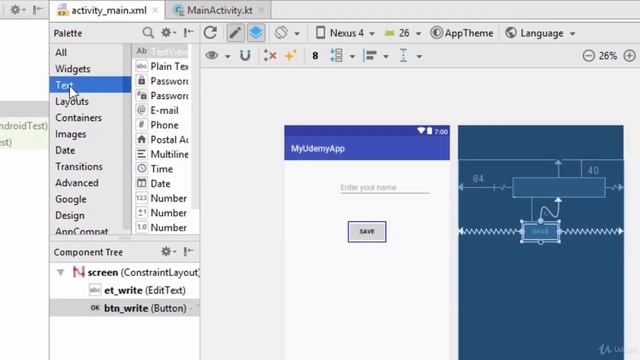
Task: Pick Postal Address widget
Action: point(162,140)
